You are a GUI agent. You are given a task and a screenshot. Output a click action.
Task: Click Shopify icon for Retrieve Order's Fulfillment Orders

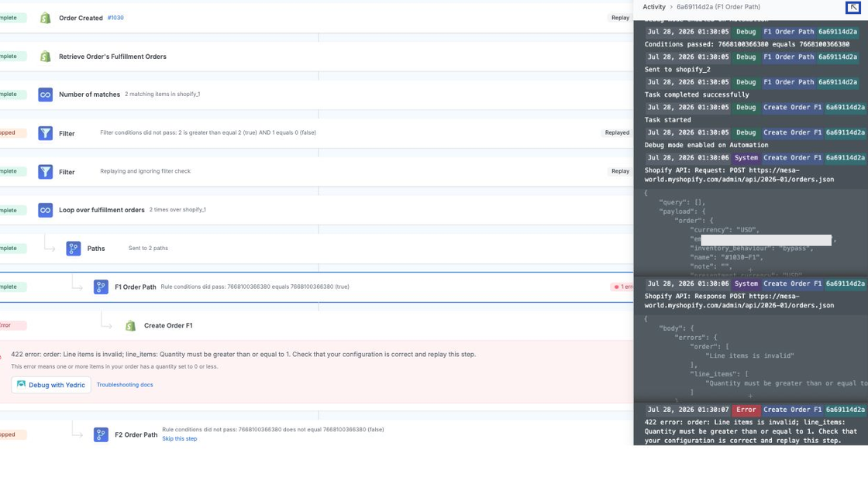coord(46,57)
